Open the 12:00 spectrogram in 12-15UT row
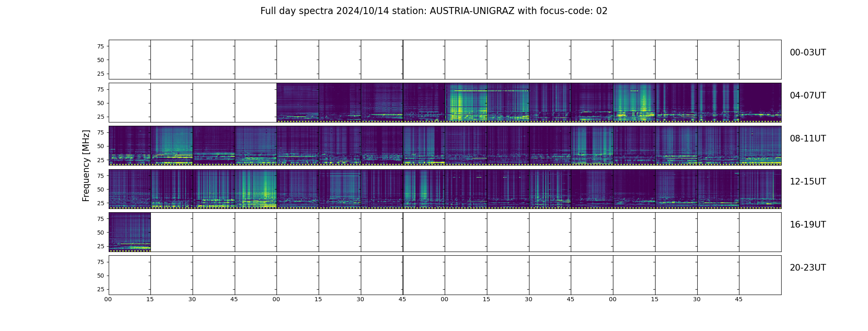 pos(129,189)
